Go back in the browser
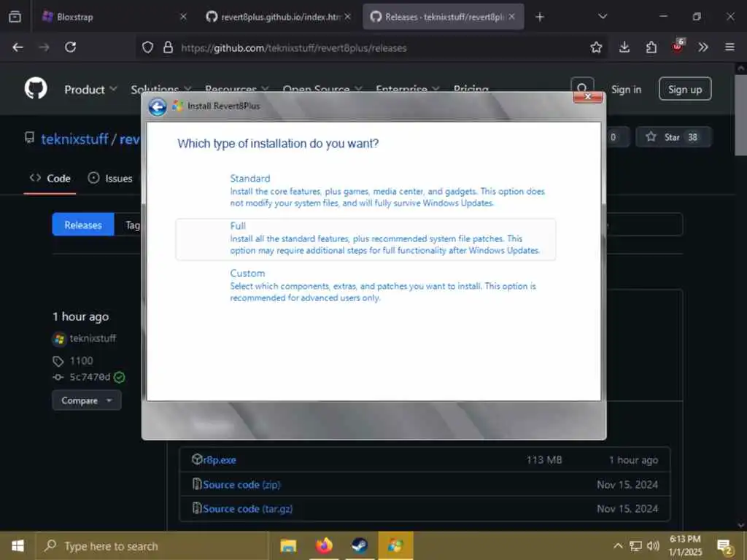 click(x=18, y=47)
